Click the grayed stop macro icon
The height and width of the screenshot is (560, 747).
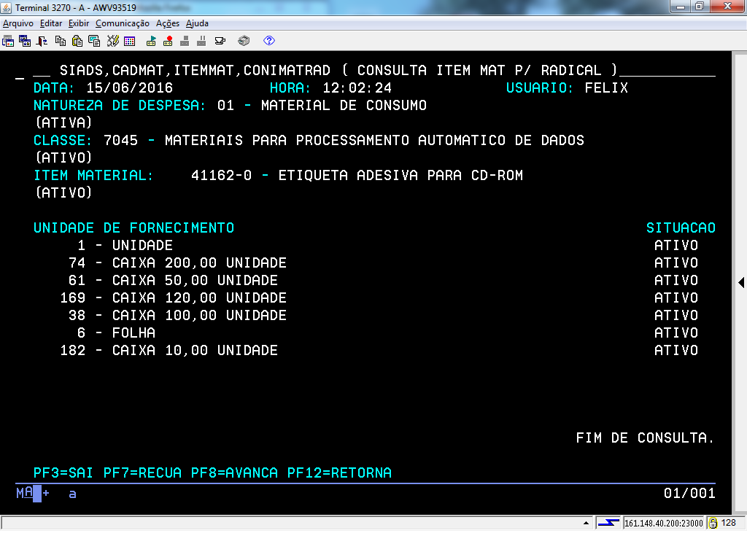185,41
